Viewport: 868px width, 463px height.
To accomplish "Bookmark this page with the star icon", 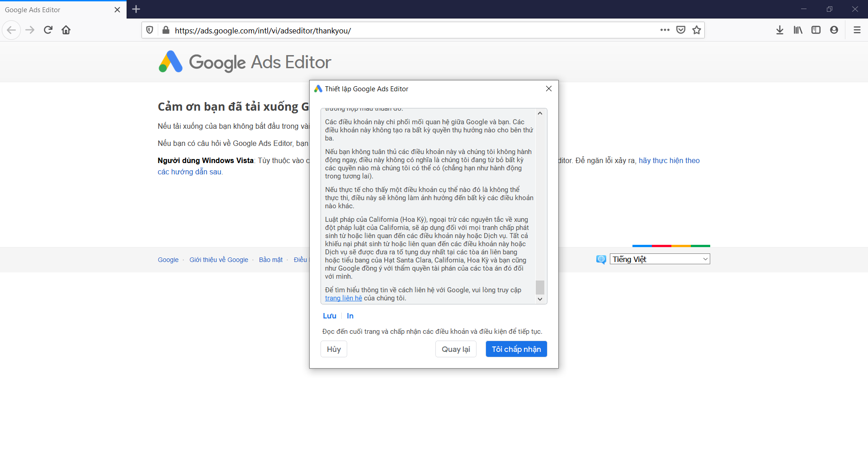I will (x=697, y=30).
